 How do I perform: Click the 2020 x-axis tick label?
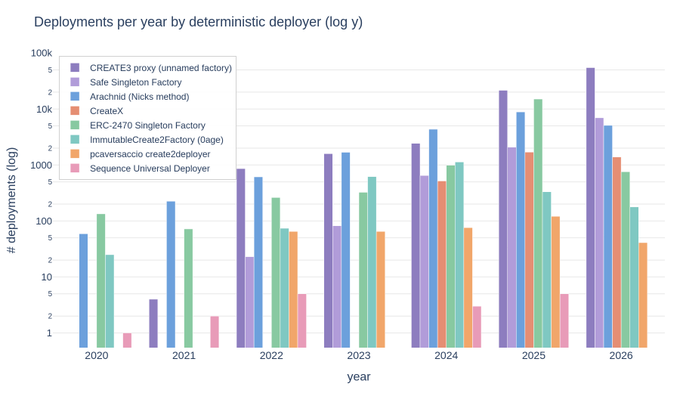[x=96, y=356]
